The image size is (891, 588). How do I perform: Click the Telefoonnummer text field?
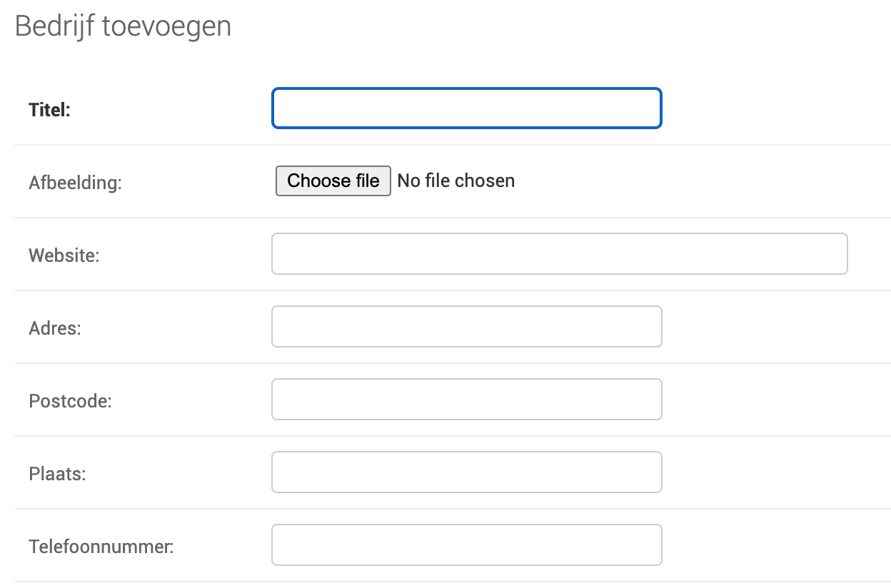point(466,544)
